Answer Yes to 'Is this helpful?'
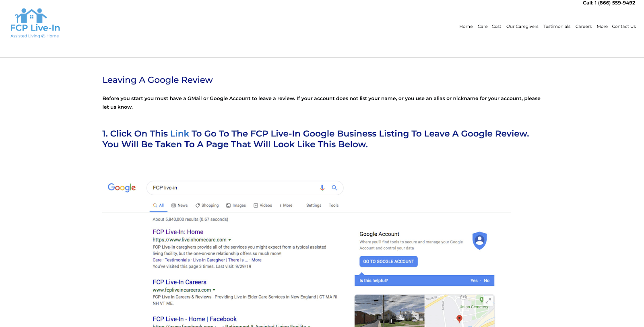This screenshot has width=644, height=327. 474,281
